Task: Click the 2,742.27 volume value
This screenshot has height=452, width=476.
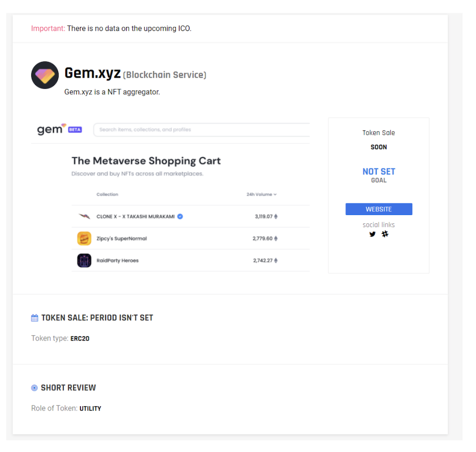Action: pyautogui.click(x=263, y=261)
